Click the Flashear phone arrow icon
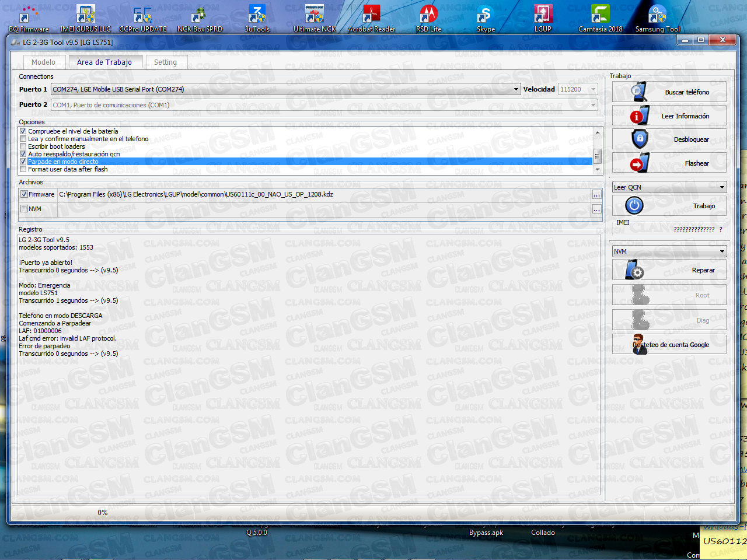747x560 pixels. 640,163
